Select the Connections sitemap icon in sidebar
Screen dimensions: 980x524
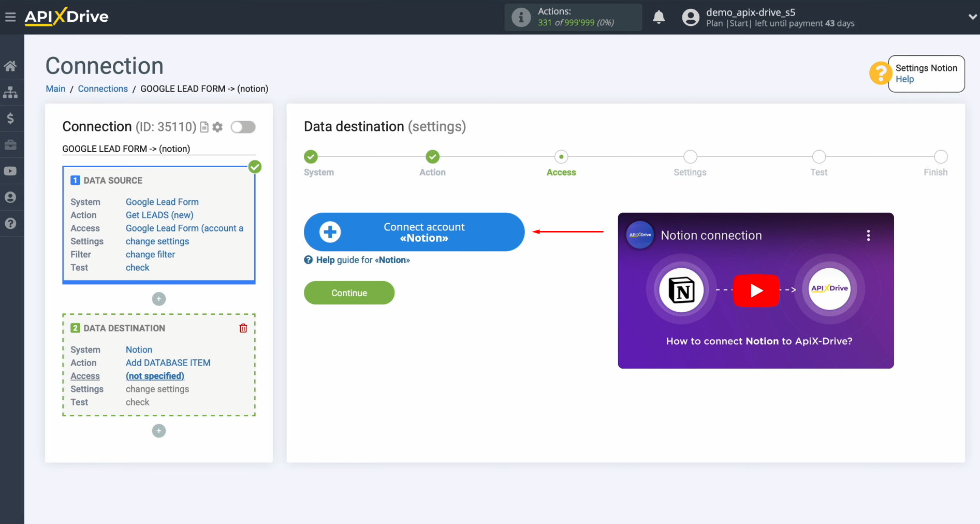tap(11, 92)
